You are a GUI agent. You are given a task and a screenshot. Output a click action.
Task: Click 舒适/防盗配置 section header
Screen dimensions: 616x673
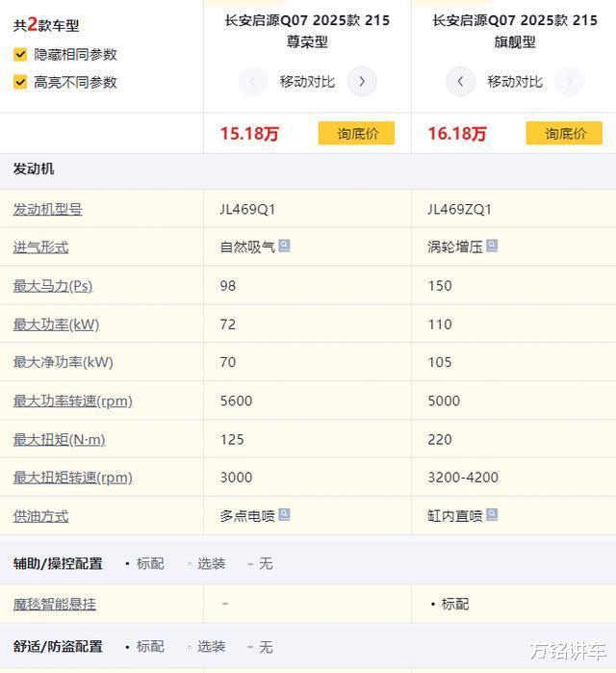(x=58, y=646)
